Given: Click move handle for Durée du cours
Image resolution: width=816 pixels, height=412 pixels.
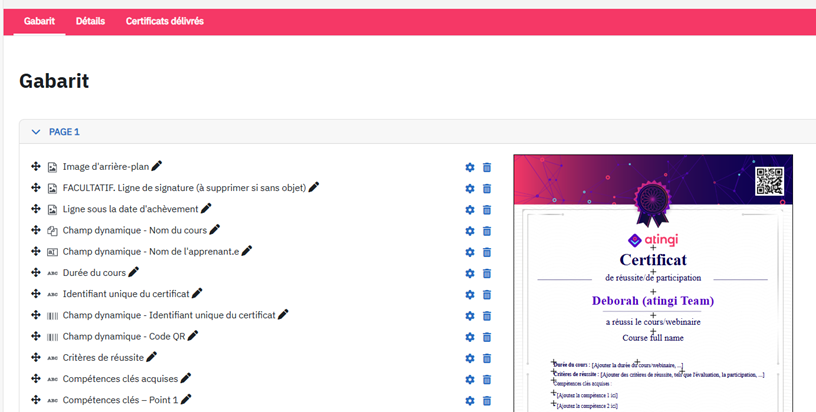Looking at the screenshot, I should point(35,272).
